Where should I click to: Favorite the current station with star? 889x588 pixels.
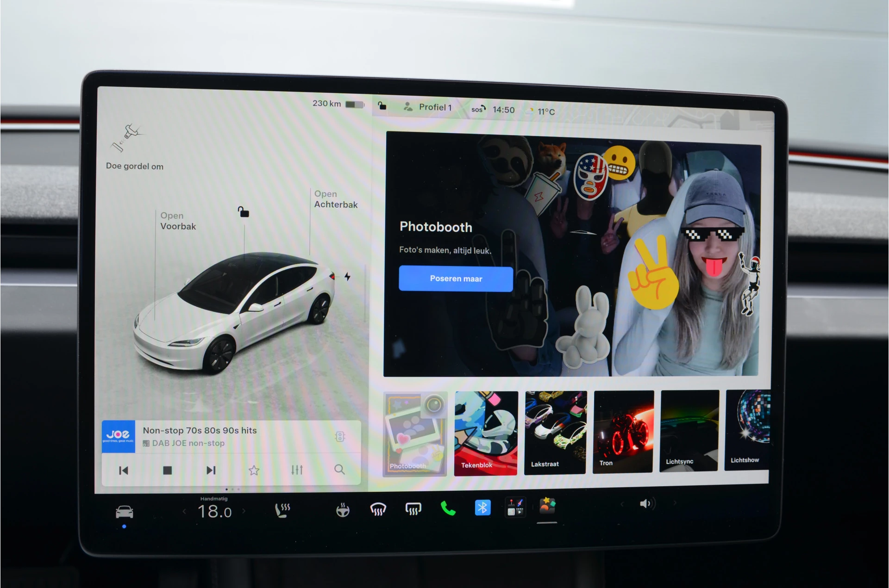[254, 470]
